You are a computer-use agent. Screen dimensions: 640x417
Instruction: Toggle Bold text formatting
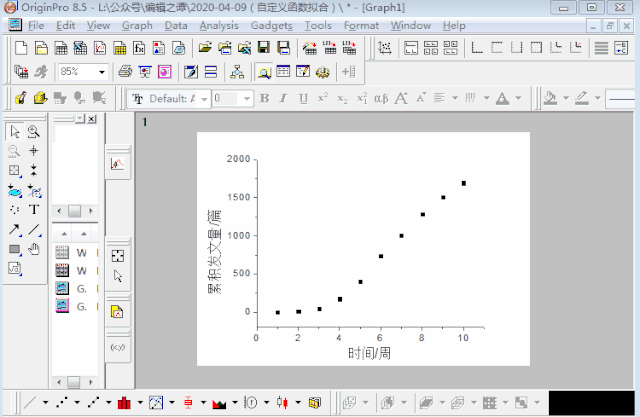click(265, 98)
